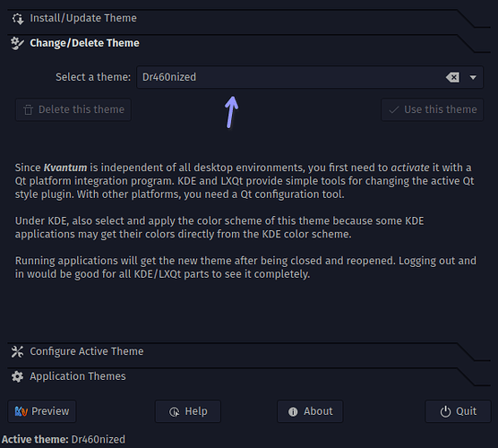Click the 'Select a theme:' label
This screenshot has width=498, height=448.
[93, 77]
